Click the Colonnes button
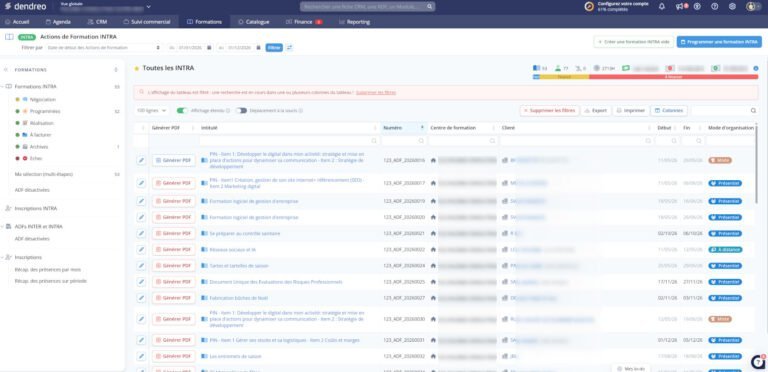Image resolution: width=768 pixels, height=372 pixels. [x=669, y=111]
